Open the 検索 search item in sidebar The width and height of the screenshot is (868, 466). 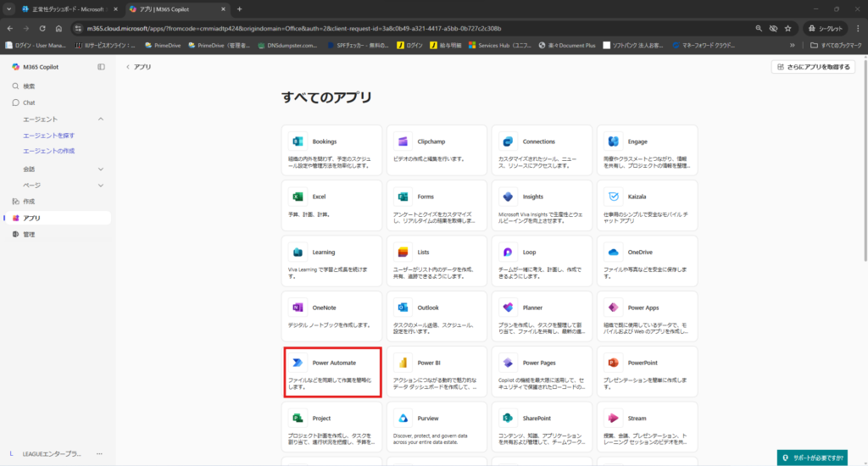[29, 86]
